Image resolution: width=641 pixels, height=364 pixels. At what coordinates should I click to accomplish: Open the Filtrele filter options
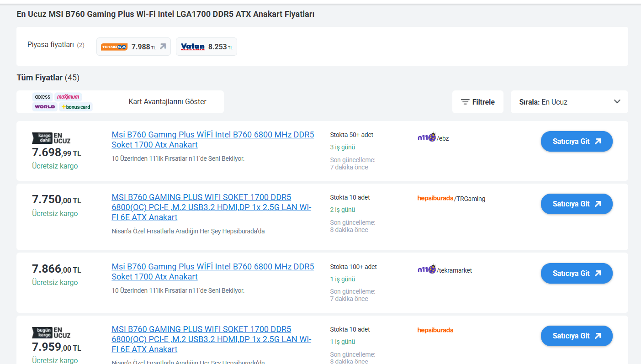pyautogui.click(x=478, y=102)
